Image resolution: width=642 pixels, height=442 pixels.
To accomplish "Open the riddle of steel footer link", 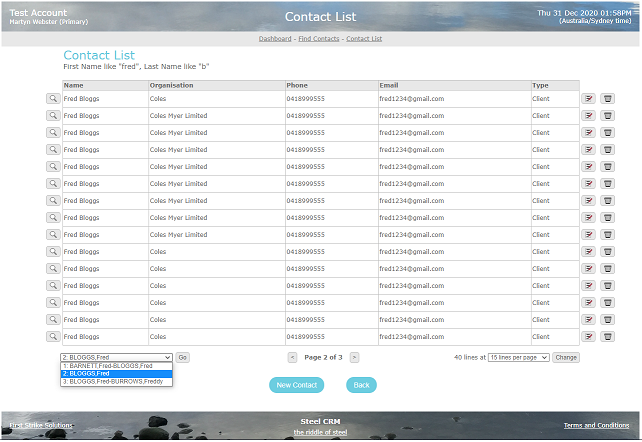I will click(x=320, y=432).
